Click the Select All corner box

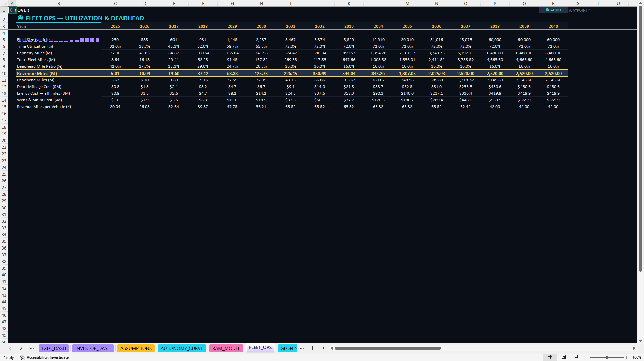4,3
